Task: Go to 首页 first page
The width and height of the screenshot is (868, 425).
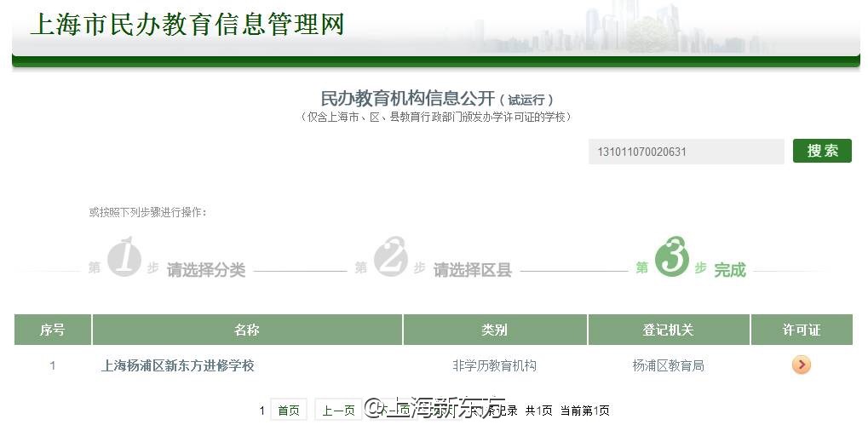Action: (288, 411)
